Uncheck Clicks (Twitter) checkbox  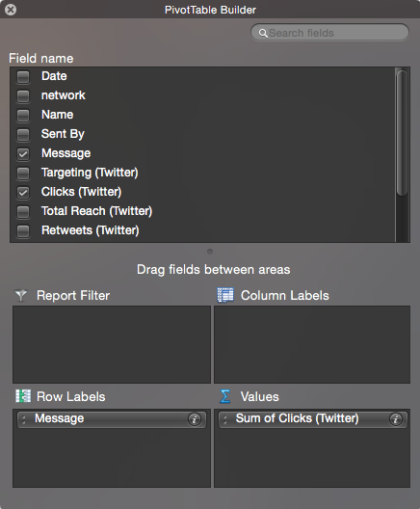tap(23, 193)
